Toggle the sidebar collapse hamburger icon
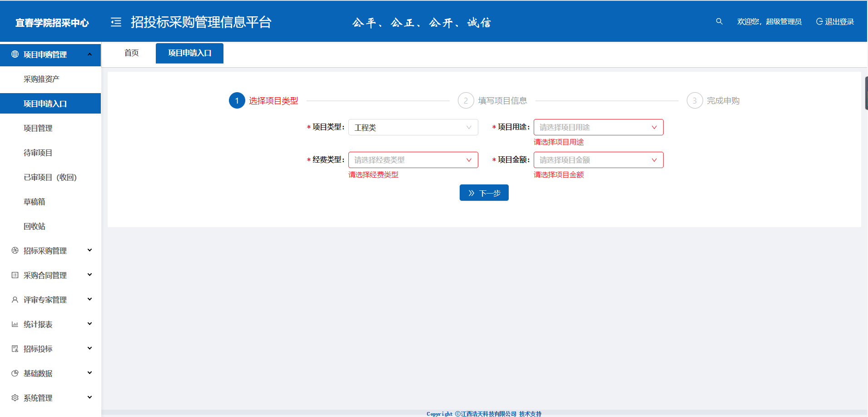Viewport: 868px width, 417px height. coord(116,22)
